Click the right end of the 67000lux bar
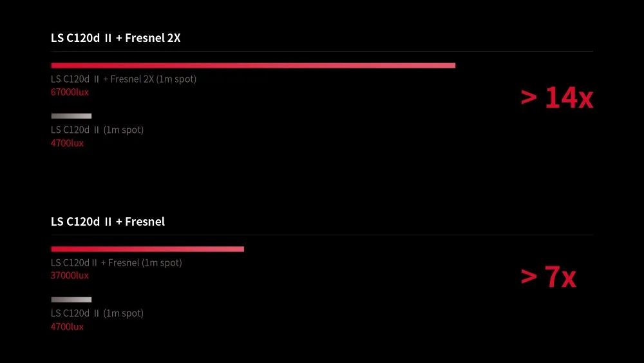 [x=453, y=65]
